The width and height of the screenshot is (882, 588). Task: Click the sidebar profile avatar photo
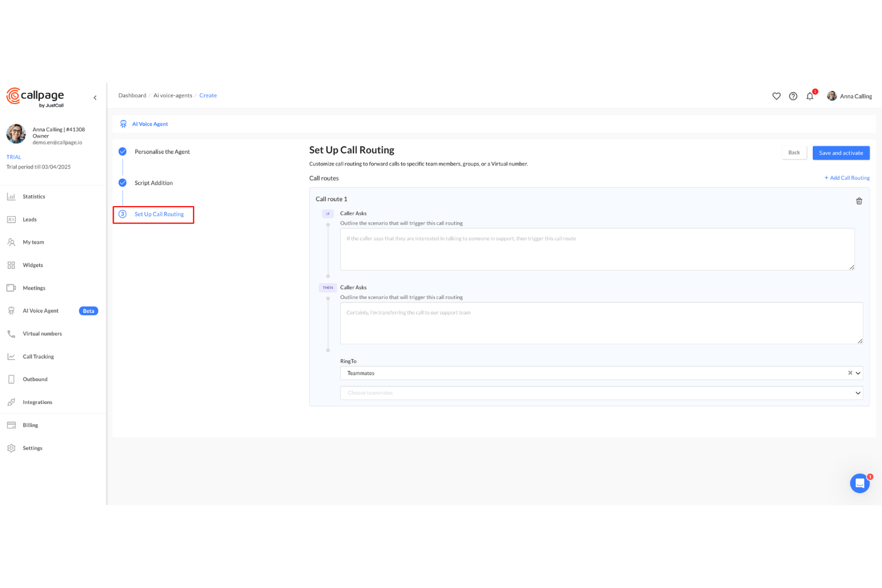coord(16,134)
